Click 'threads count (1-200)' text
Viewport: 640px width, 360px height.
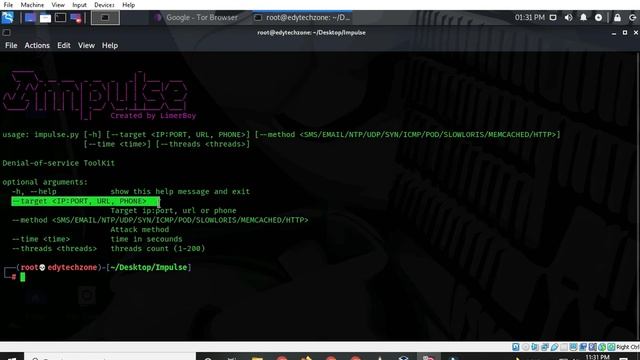pos(158,249)
